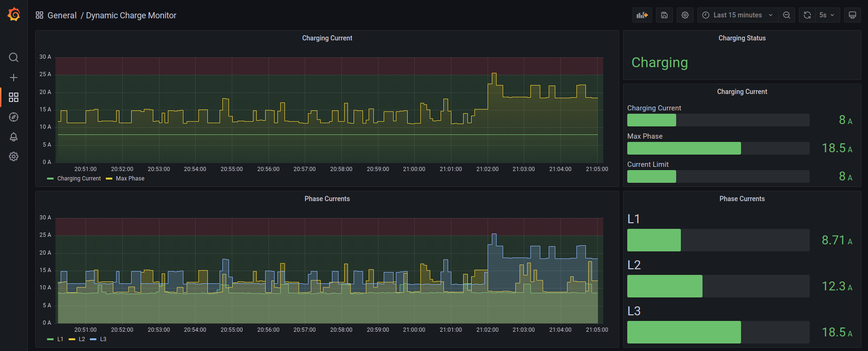Open Dashboard settings gear in toolbar
The image size is (868, 351).
685,15
